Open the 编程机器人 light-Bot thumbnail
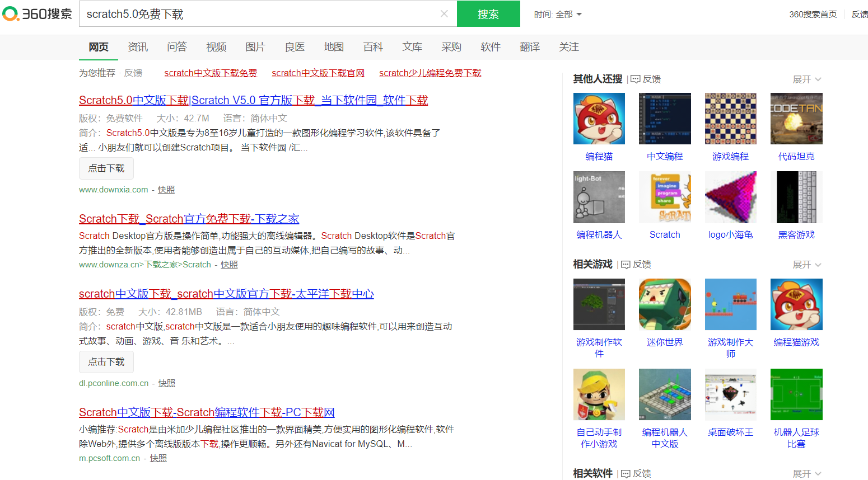Image resolution: width=868 pixels, height=480 pixels. coord(599,197)
